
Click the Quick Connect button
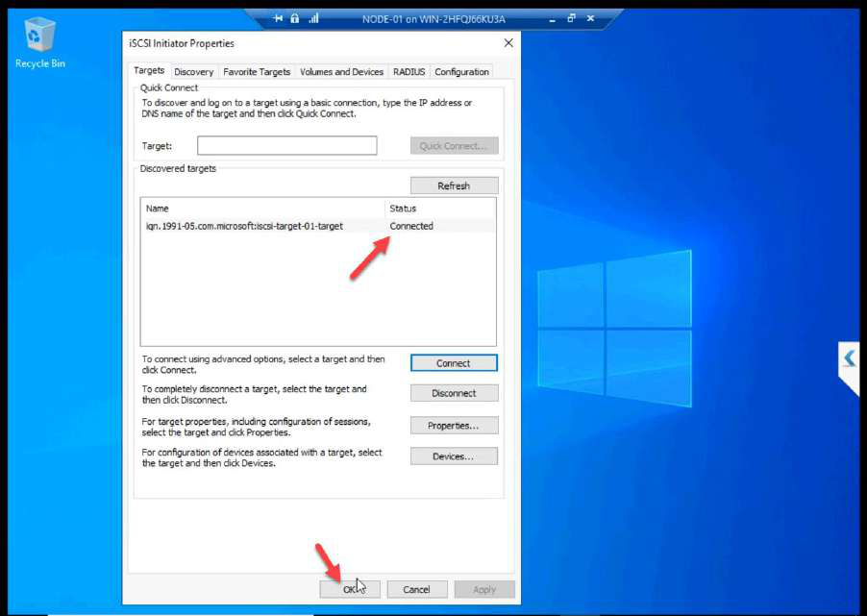coord(454,146)
